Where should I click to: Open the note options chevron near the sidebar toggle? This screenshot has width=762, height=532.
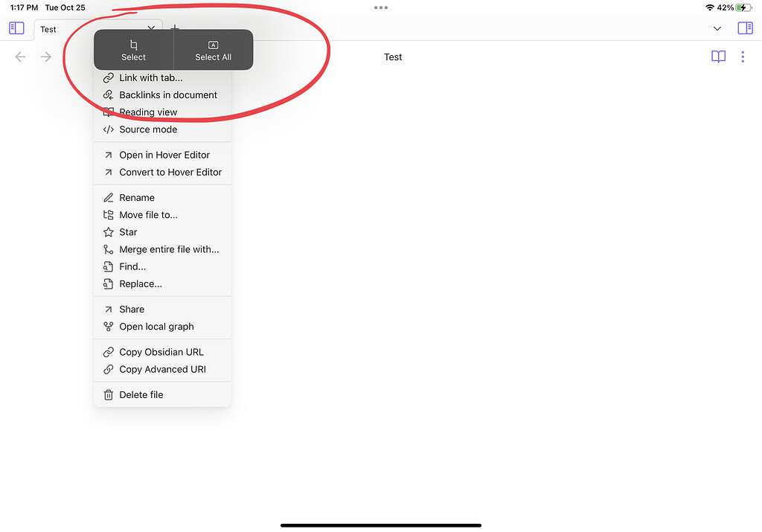point(717,28)
